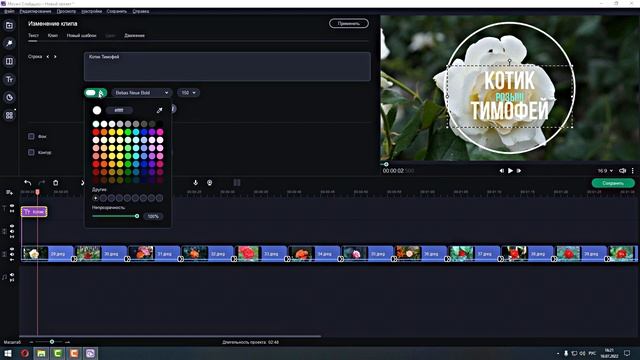Screen dimensions: 640x360
Task: Open notification center in system tray
Action: click(627, 353)
